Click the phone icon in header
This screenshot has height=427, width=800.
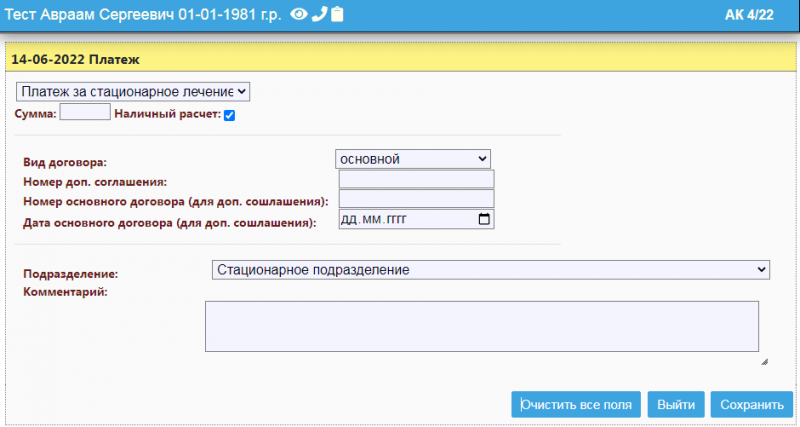(319, 14)
